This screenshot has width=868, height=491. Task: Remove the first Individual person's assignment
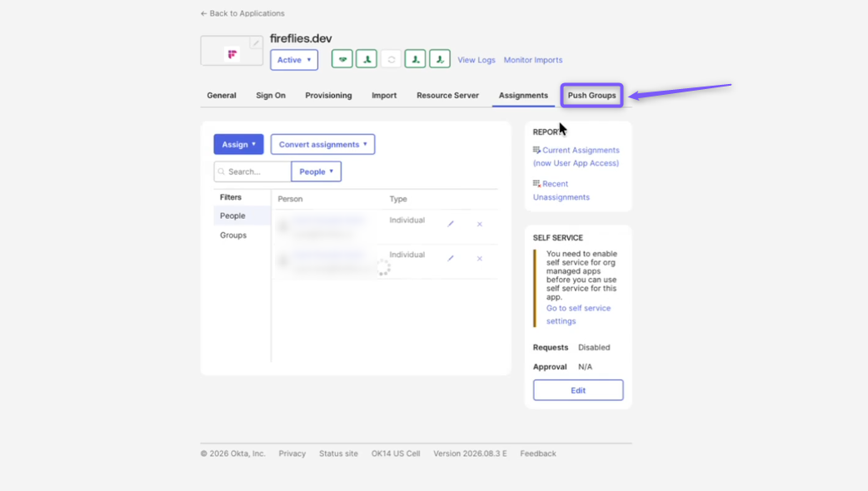point(479,224)
